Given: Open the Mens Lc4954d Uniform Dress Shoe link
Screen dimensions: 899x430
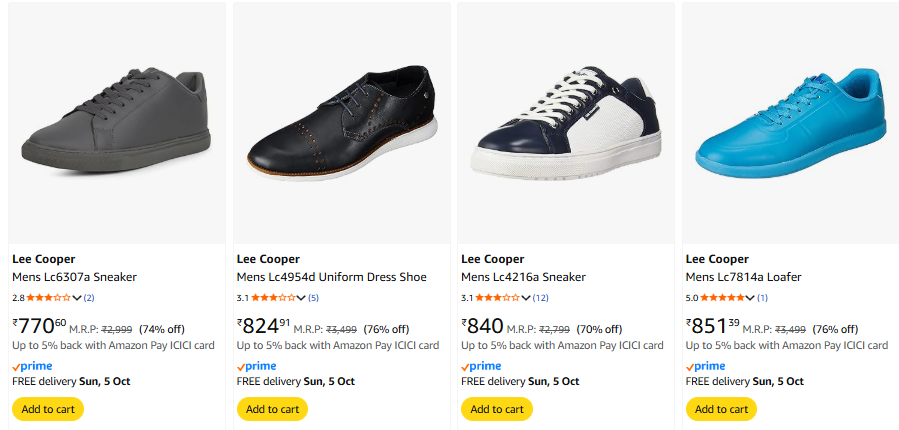Looking at the screenshot, I should coord(331,277).
